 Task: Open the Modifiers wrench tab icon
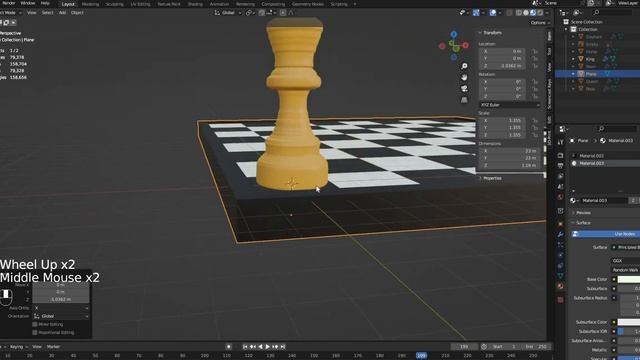pos(560,235)
